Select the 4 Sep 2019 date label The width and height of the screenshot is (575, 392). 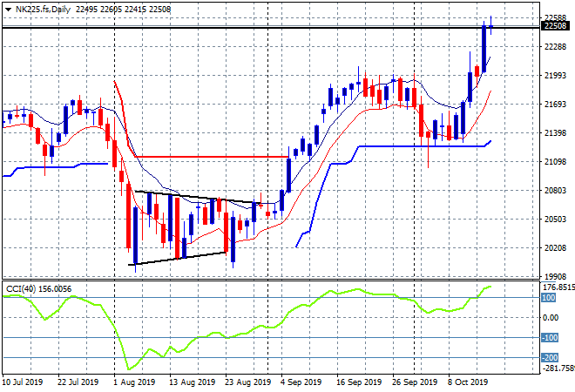[301, 382]
